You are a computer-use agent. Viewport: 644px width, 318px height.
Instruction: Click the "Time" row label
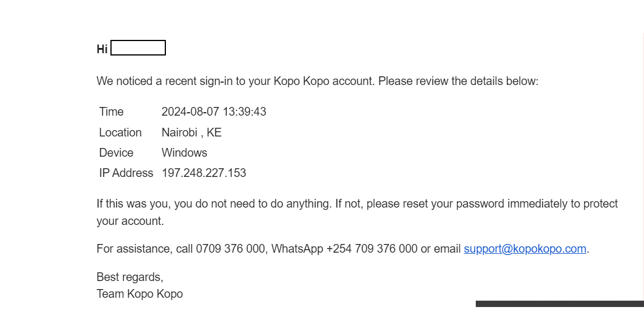pyautogui.click(x=112, y=112)
